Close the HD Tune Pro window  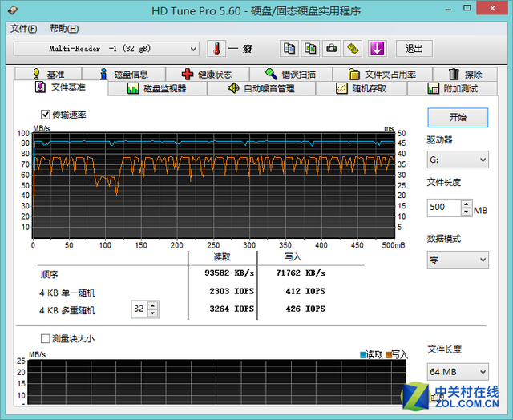pos(492,9)
